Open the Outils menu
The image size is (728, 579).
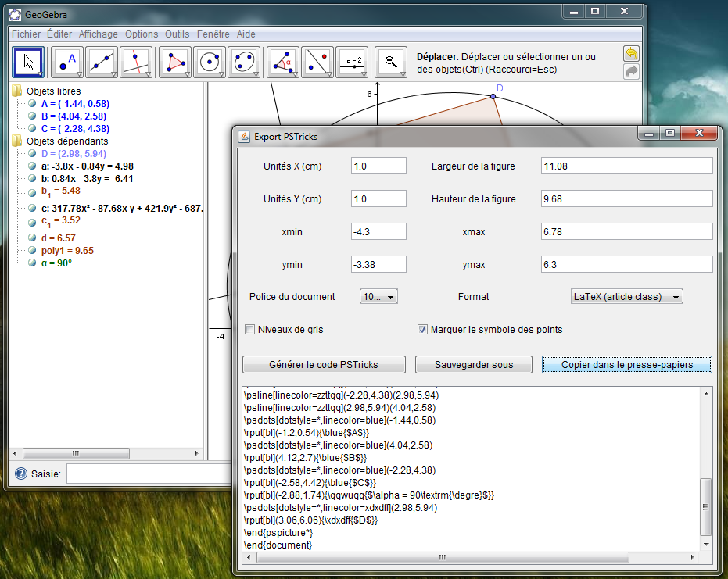pyautogui.click(x=178, y=34)
